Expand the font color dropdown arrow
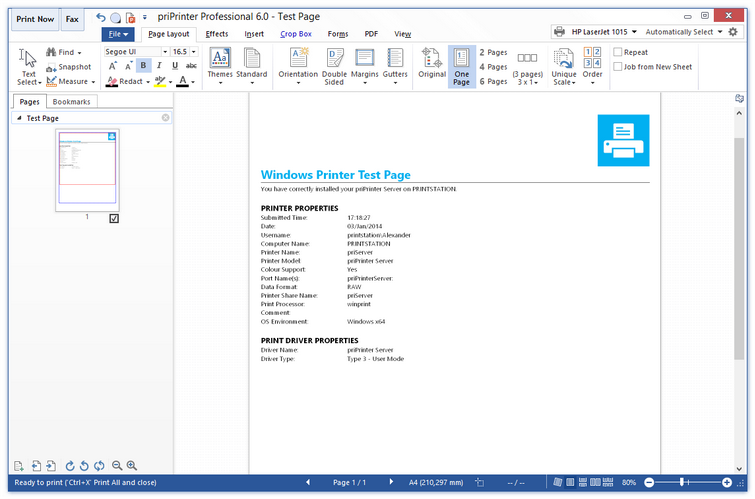The width and height of the screenshot is (755, 499). [x=193, y=82]
